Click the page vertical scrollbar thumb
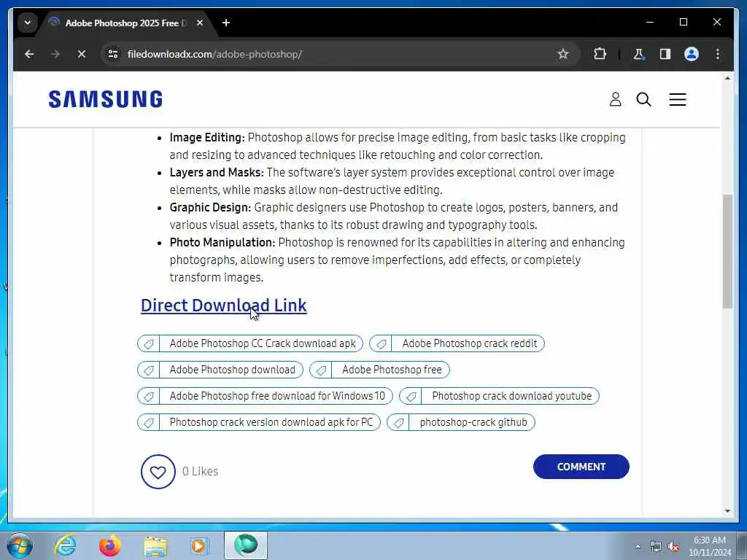 click(727, 252)
